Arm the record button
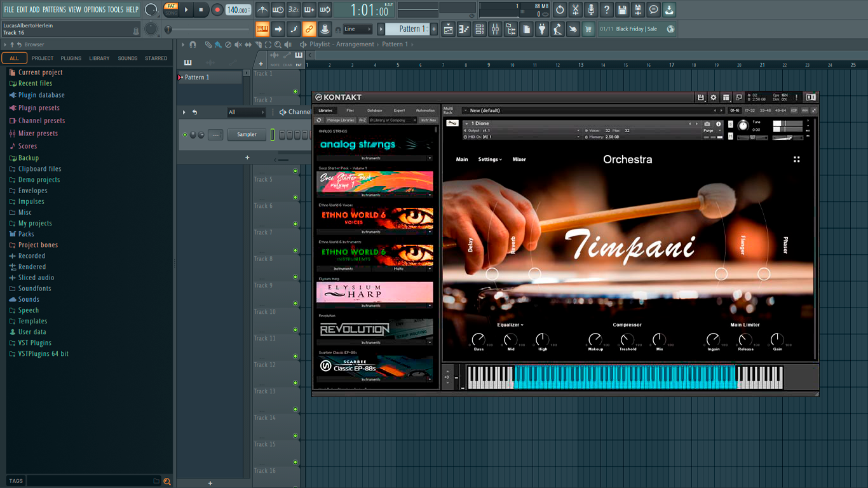The height and width of the screenshot is (488, 868). tap(217, 10)
